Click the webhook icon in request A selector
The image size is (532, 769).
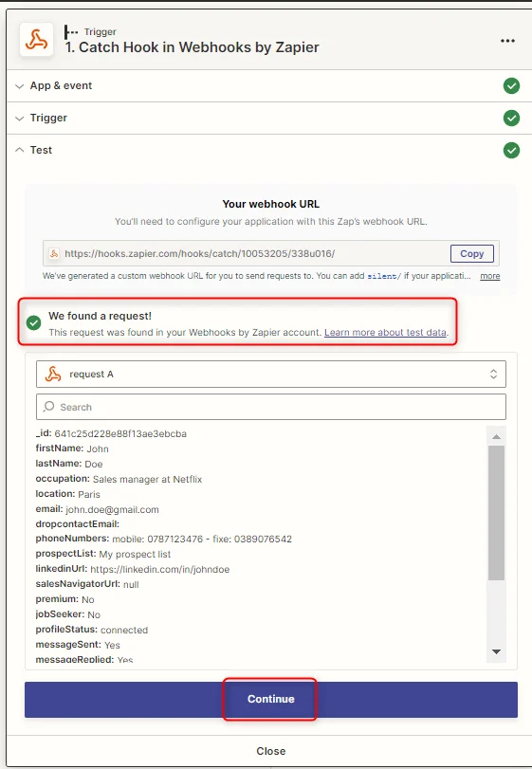(x=53, y=375)
